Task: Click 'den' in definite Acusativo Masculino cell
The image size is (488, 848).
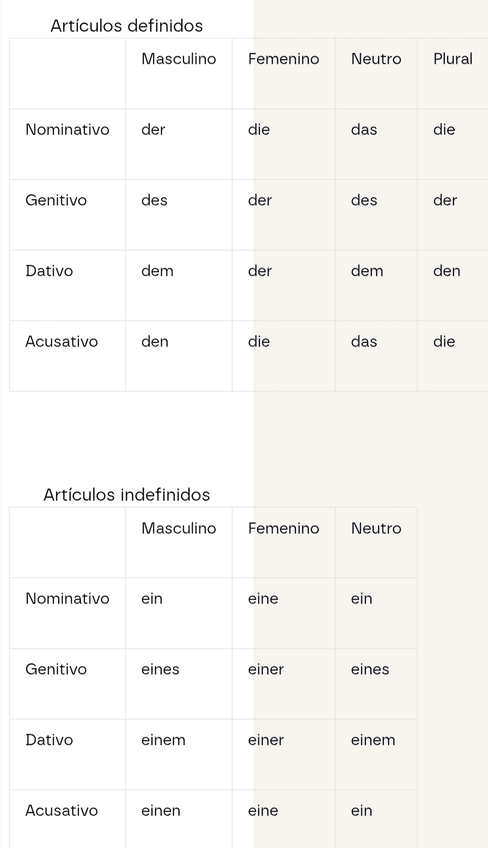Action: click(x=155, y=341)
